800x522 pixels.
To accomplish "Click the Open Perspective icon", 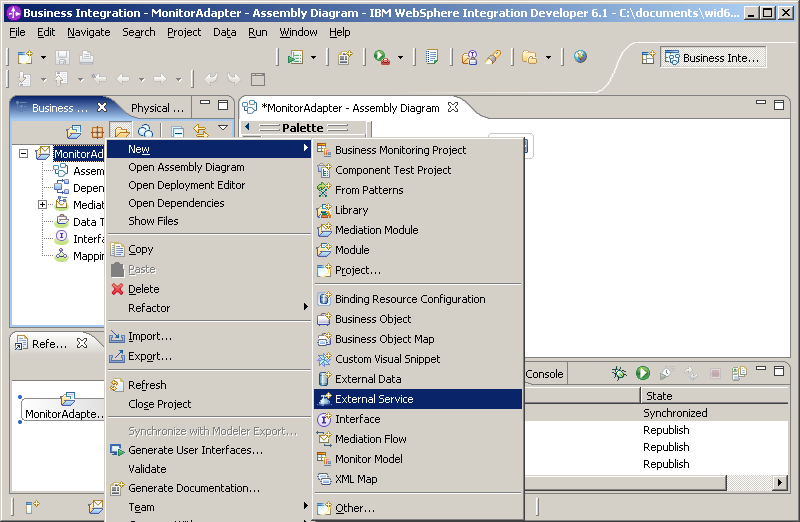I will tap(648, 58).
